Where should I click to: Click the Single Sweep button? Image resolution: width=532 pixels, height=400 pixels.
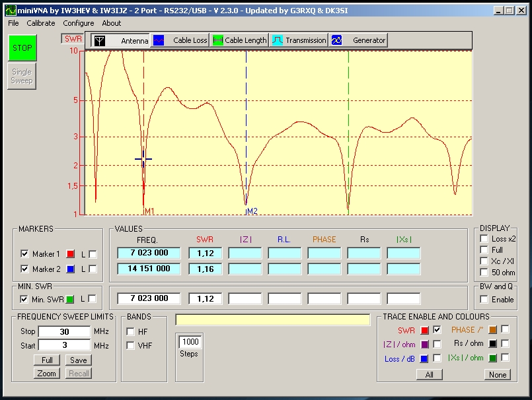click(x=22, y=77)
